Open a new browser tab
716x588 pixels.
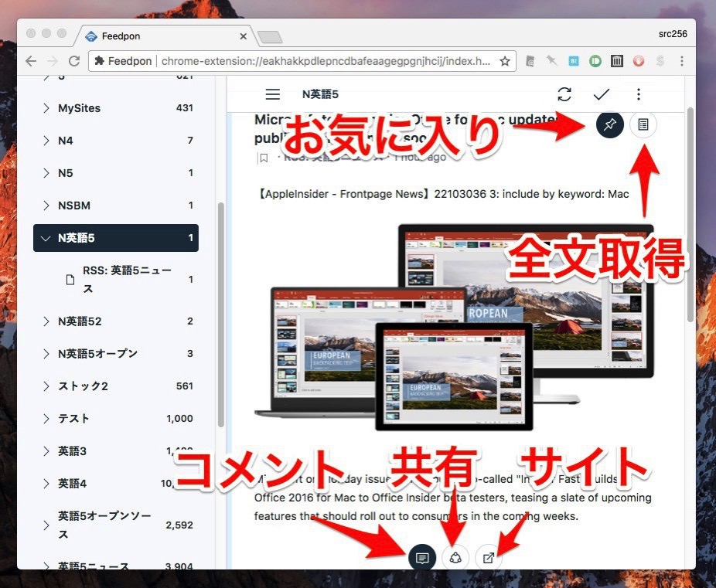point(270,37)
